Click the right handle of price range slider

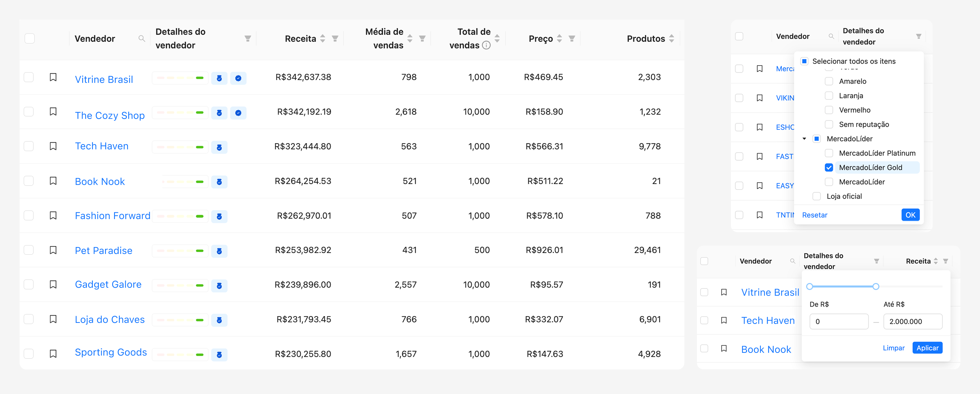tap(876, 286)
